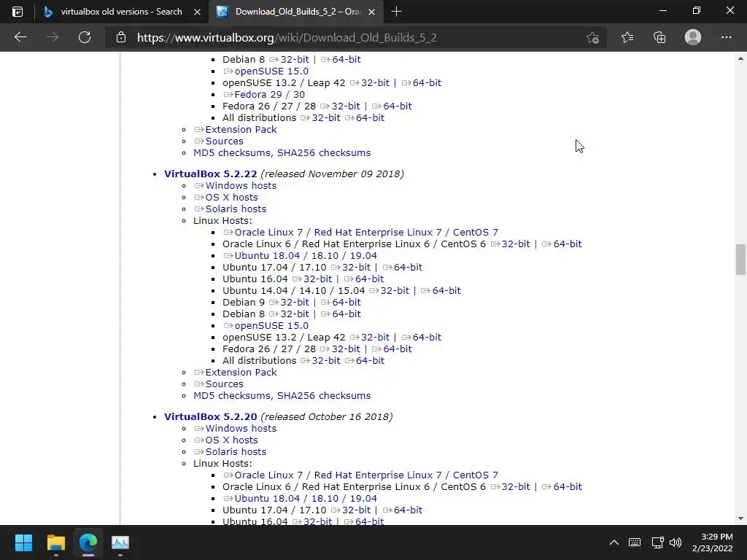Screen dimensions: 747x560
Task: Open File Explorer from taskbar
Action: point(55,542)
